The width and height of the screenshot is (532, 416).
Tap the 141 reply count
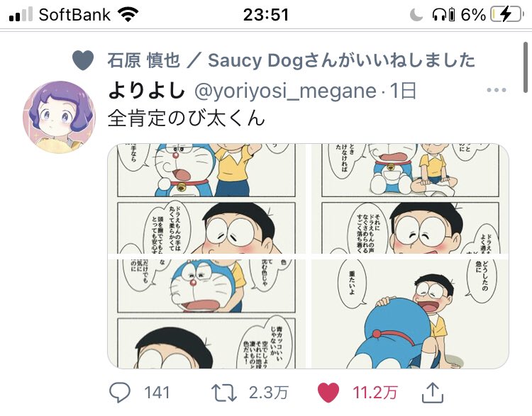point(157,392)
